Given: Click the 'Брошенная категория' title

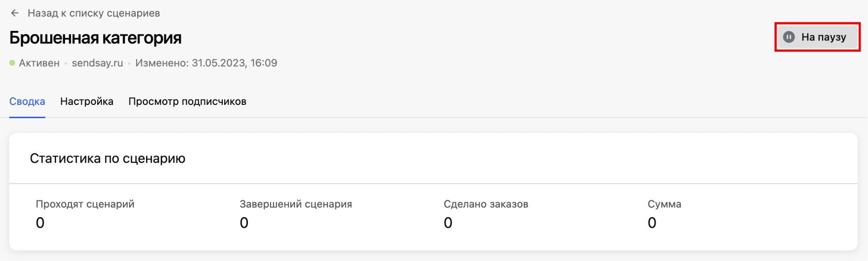Looking at the screenshot, I should click(x=95, y=38).
